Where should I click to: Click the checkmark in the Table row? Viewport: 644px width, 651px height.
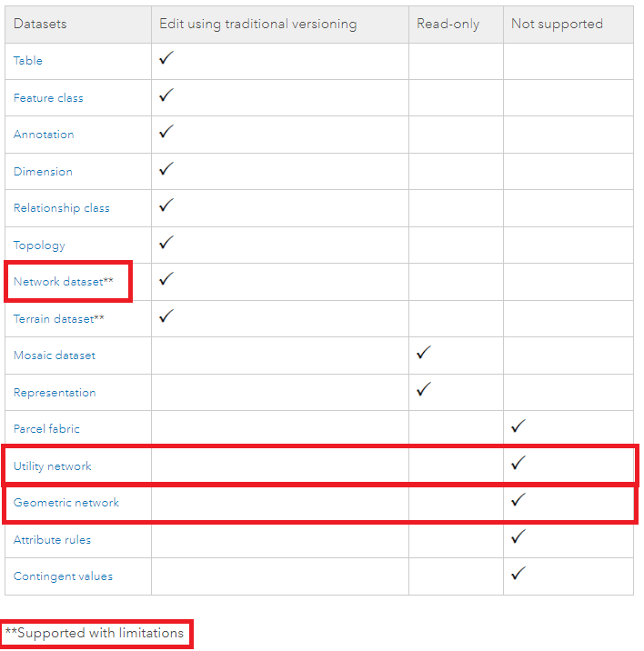166,58
